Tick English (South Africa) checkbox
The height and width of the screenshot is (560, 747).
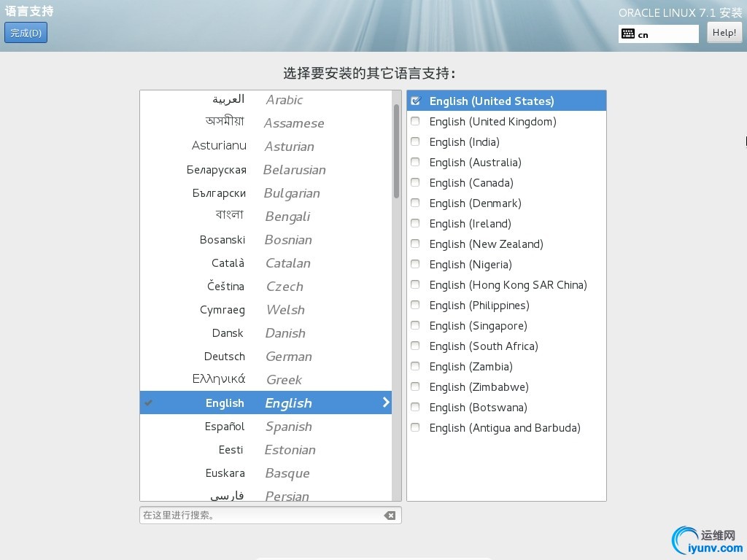click(415, 346)
